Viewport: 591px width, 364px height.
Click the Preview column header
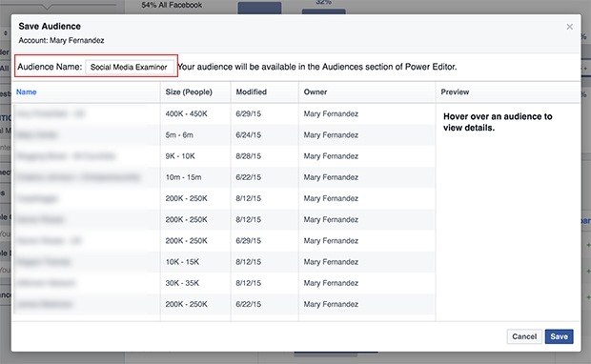tap(455, 91)
